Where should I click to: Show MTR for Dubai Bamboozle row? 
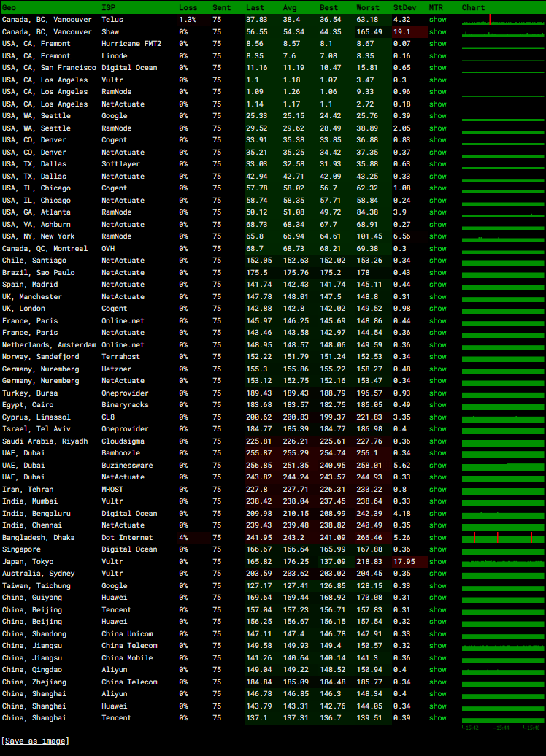point(437,453)
